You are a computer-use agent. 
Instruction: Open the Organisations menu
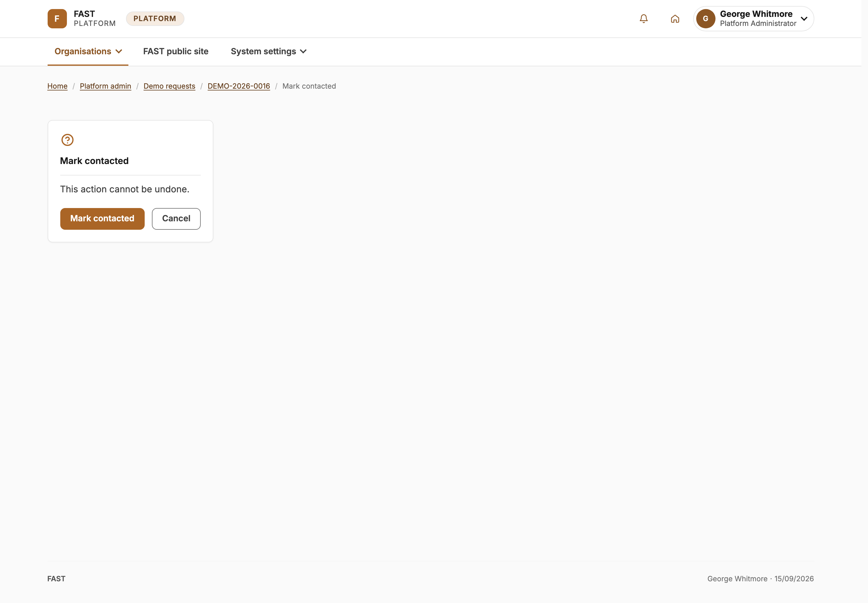pos(88,51)
